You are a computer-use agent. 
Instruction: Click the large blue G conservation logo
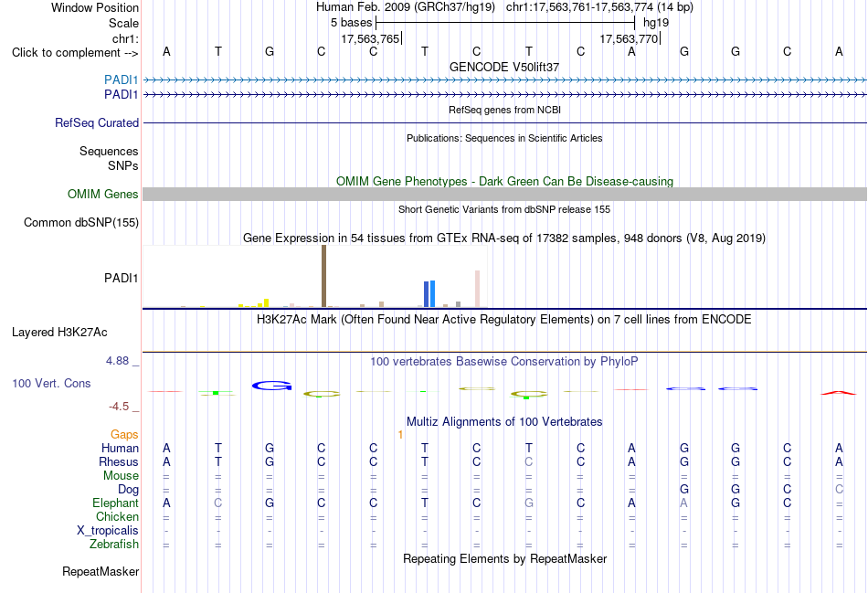pos(271,386)
